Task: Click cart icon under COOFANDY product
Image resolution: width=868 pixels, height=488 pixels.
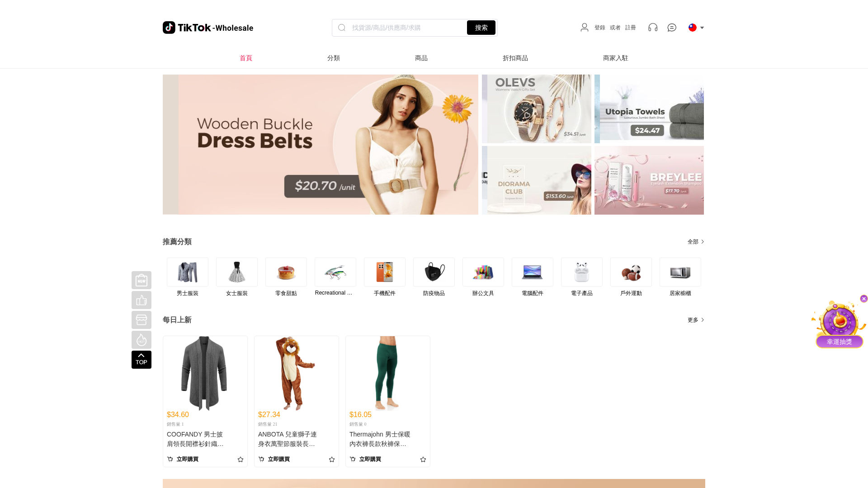Action: click(x=170, y=459)
